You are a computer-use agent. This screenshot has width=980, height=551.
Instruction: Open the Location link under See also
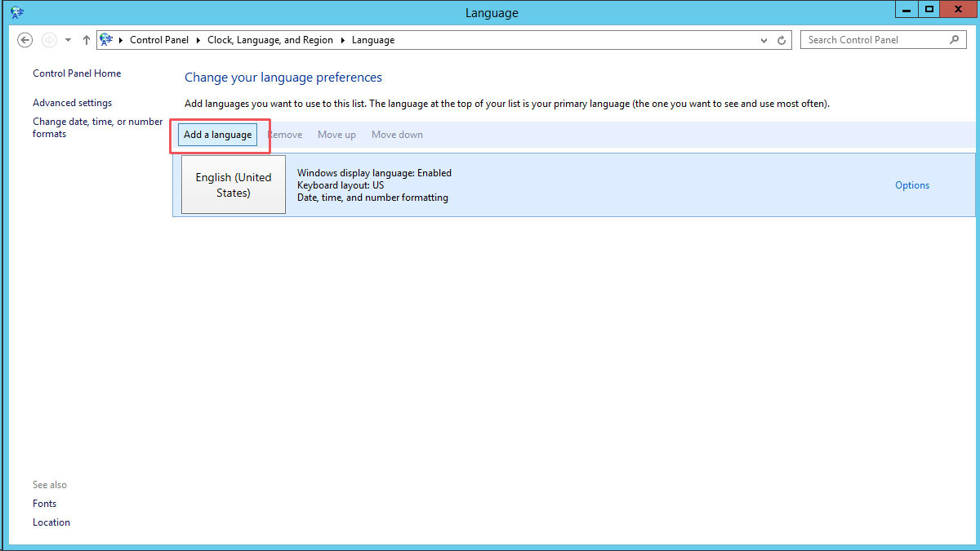tap(51, 522)
